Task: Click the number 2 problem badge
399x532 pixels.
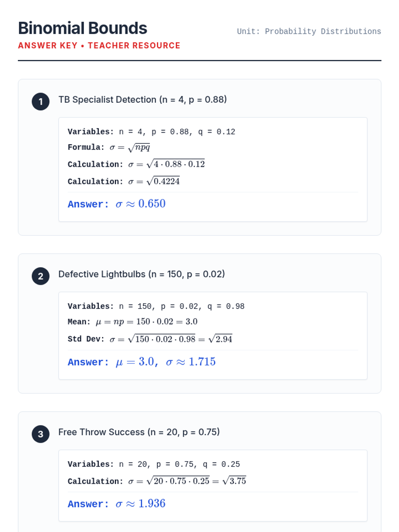Action: pyautogui.click(x=41, y=276)
